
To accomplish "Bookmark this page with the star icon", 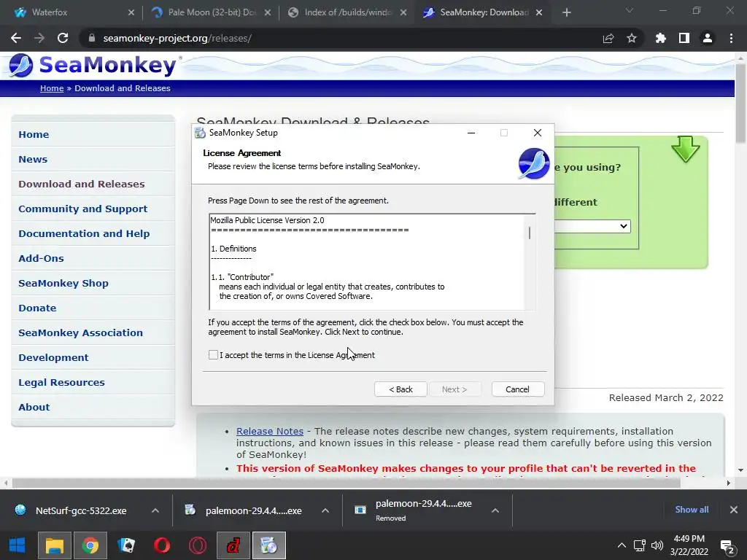I will click(632, 38).
